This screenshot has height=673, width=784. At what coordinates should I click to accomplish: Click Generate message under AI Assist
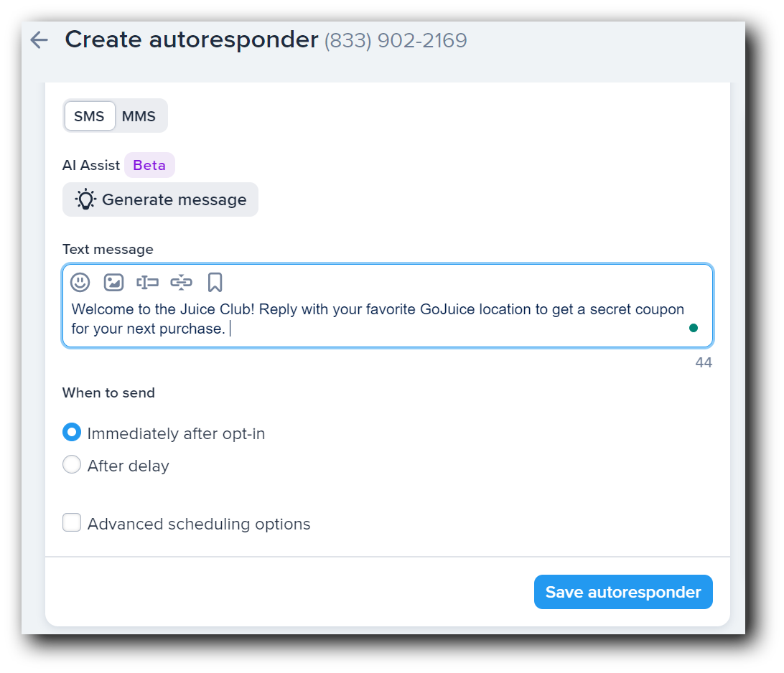pos(160,199)
